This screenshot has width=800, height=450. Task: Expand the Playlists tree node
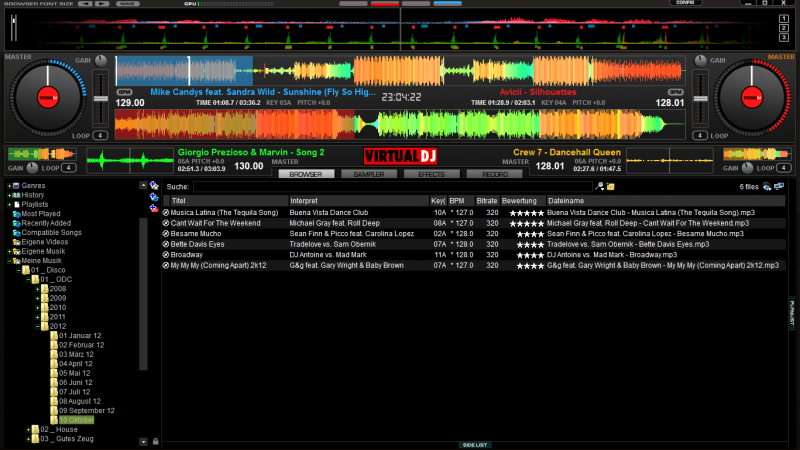(9, 205)
